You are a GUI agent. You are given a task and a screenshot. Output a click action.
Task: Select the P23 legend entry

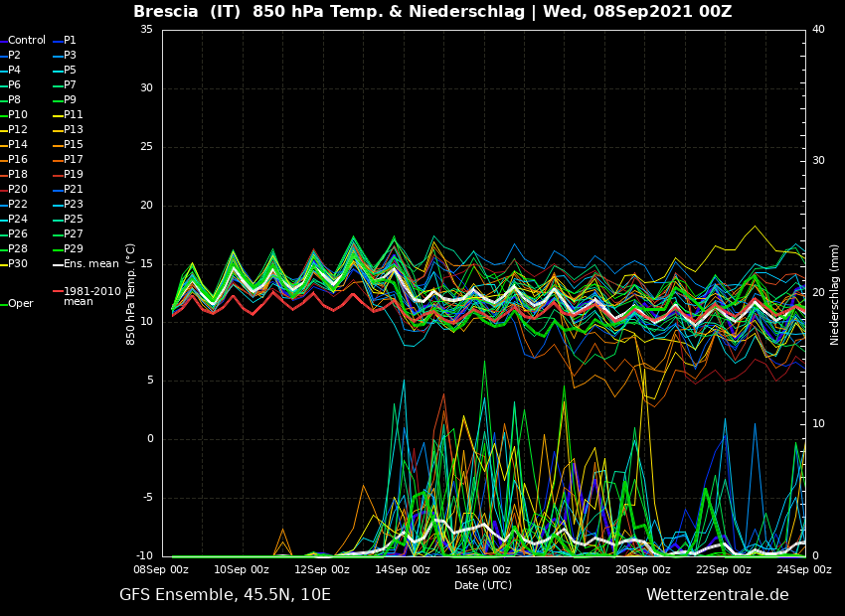[x=68, y=204]
